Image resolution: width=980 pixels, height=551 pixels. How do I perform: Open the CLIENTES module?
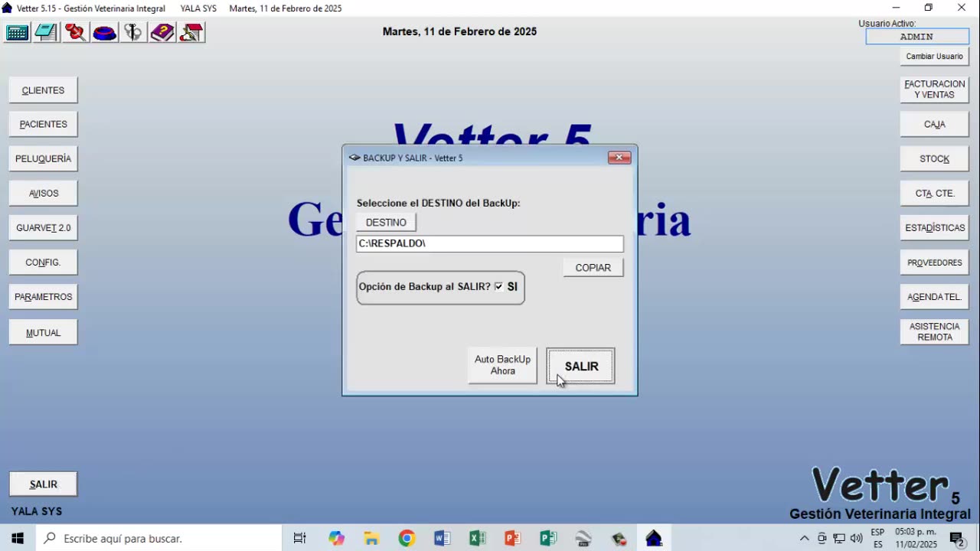pos(43,90)
